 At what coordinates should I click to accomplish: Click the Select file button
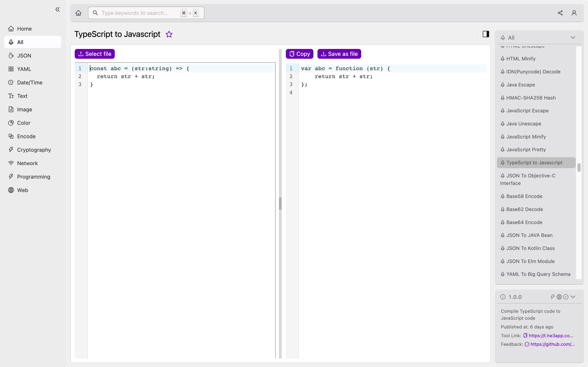(x=94, y=54)
